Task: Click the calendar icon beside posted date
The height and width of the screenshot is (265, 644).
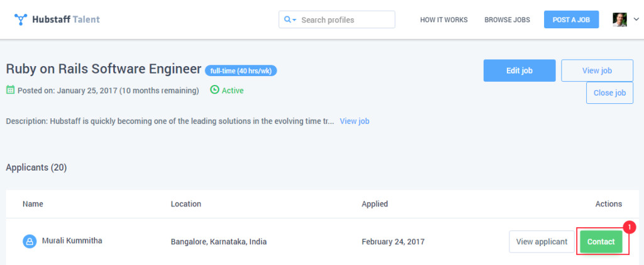Action: click(x=10, y=90)
